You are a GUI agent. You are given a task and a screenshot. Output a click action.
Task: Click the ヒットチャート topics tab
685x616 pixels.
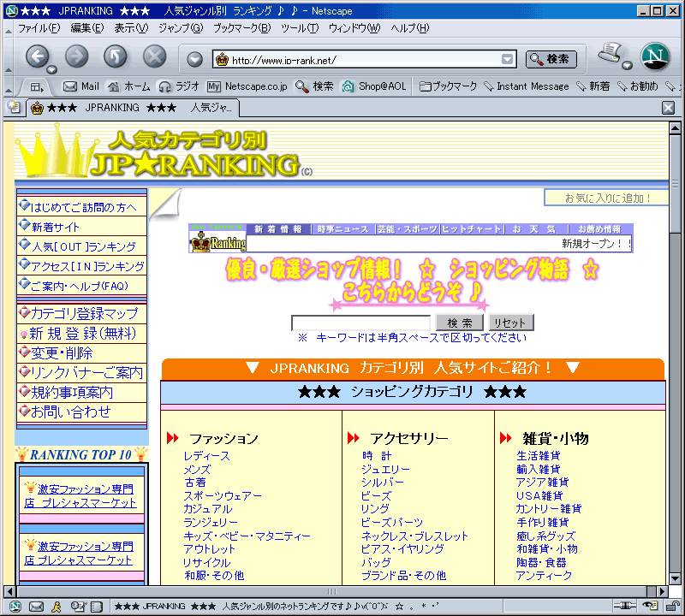point(472,229)
